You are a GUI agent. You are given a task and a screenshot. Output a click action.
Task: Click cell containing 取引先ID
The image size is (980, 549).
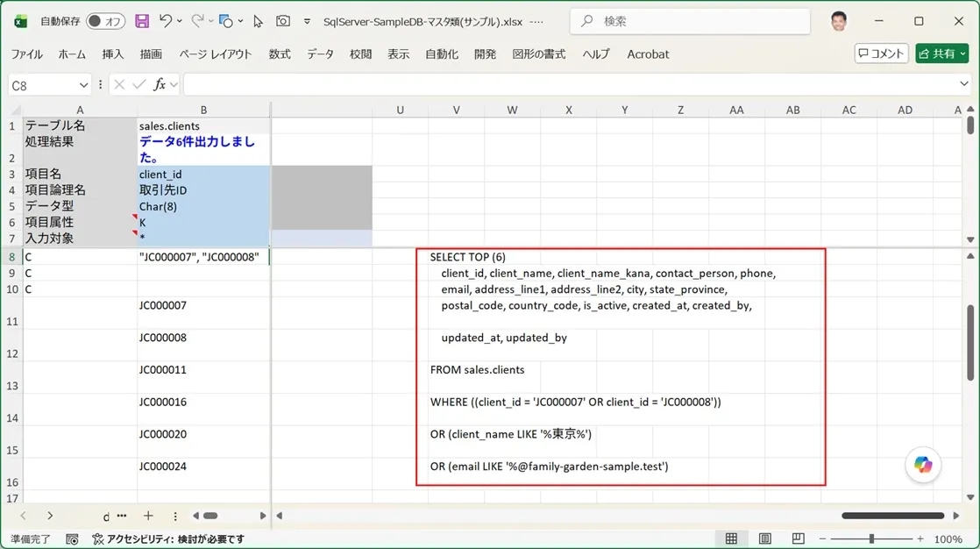pos(203,190)
